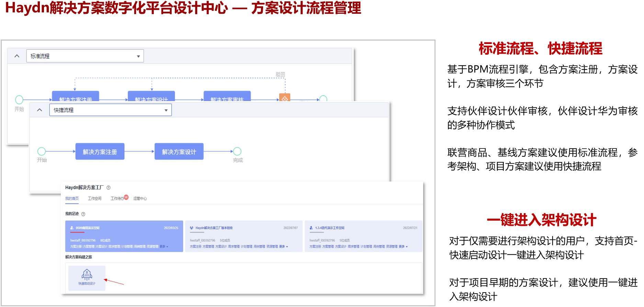
Task: Open 资源管理 link on 1.3.4迭代演示工作空间 card
Action: [x=392, y=246]
